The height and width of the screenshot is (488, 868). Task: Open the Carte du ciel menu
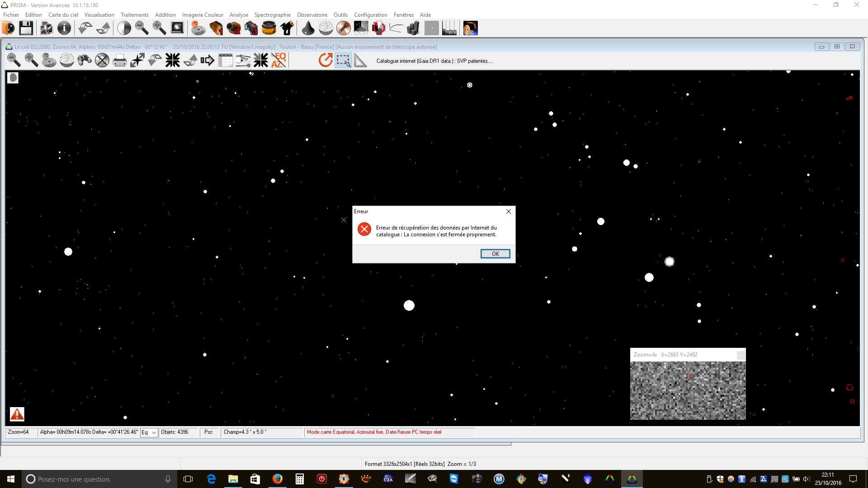[x=63, y=14]
